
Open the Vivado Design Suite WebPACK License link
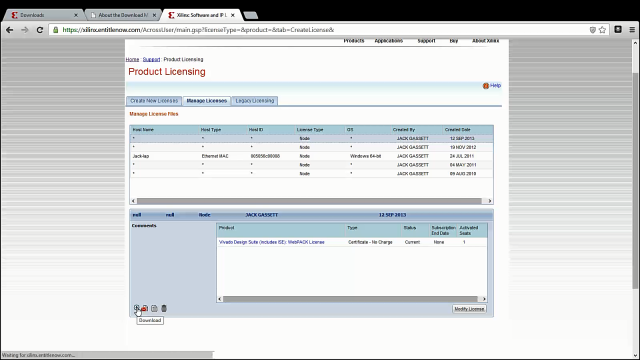point(271,242)
